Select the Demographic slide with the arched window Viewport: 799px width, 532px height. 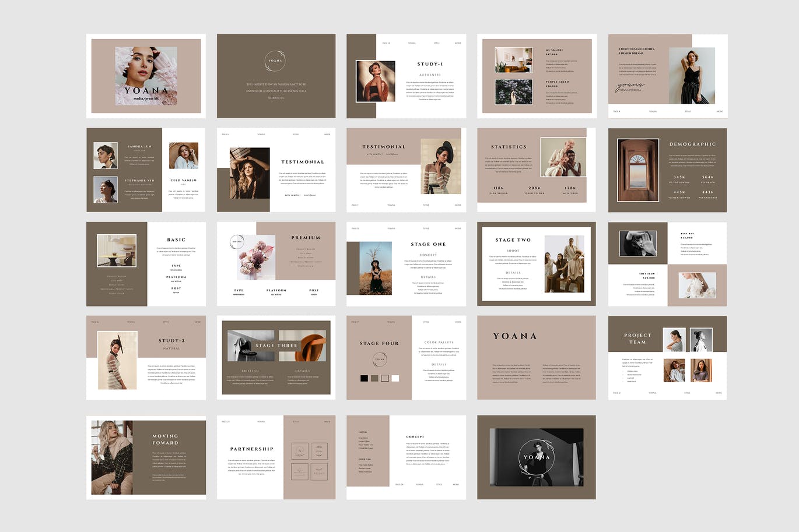(667, 170)
